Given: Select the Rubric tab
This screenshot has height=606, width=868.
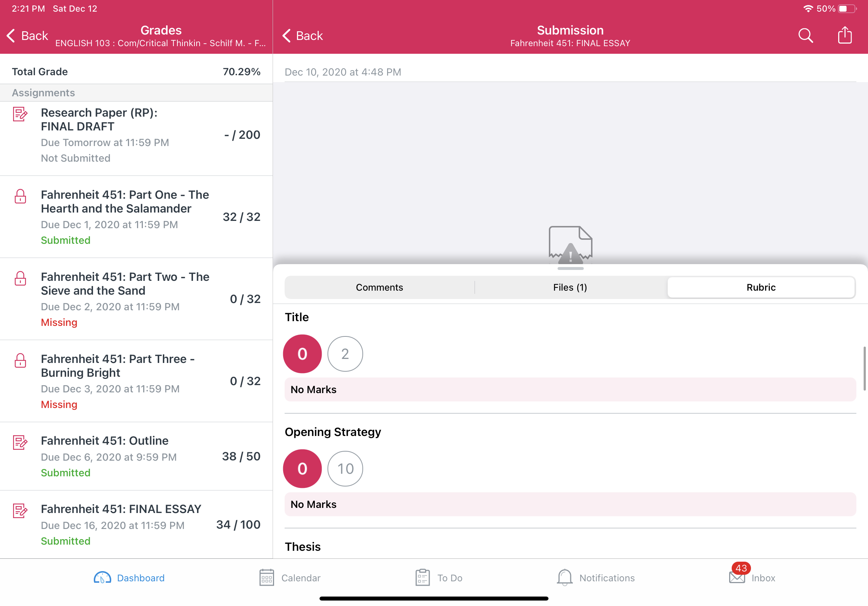Looking at the screenshot, I should 761,287.
